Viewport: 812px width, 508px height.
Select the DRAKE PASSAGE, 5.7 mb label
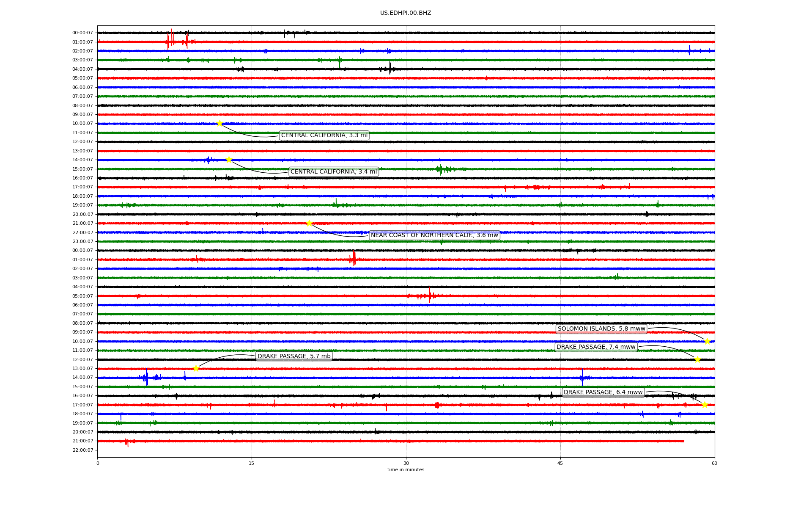pyautogui.click(x=294, y=356)
